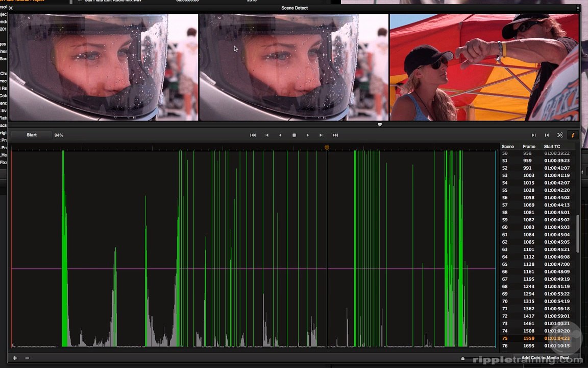
Task: Open Scene Detect options menu icon
Action: [x=578, y=8]
